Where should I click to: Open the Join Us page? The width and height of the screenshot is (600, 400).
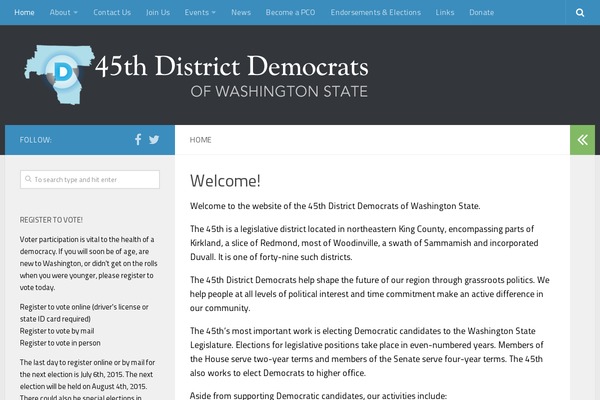click(x=158, y=13)
